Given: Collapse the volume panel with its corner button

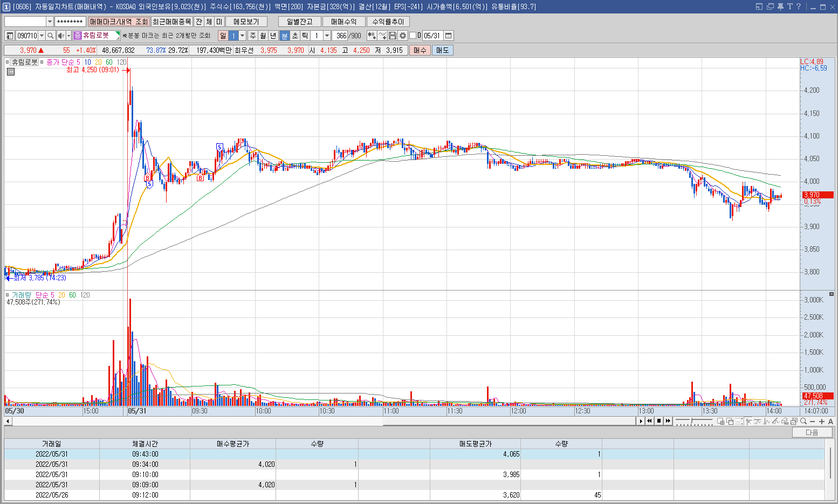Looking at the screenshot, I should (832, 294).
